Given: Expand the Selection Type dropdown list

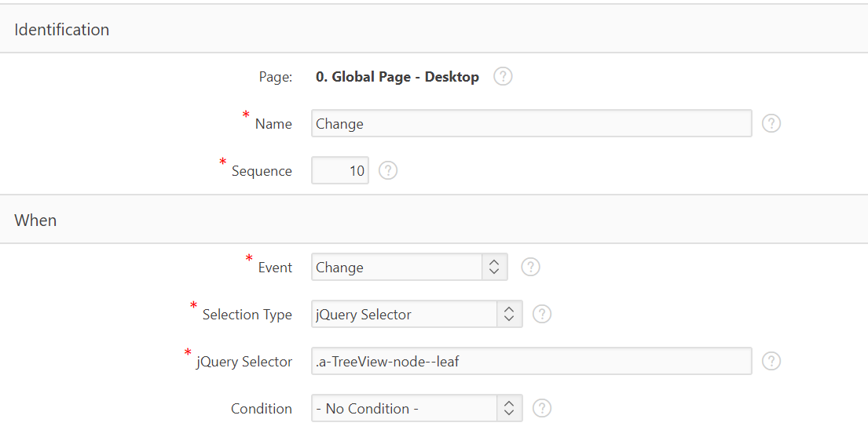Looking at the screenshot, I should coord(417,314).
